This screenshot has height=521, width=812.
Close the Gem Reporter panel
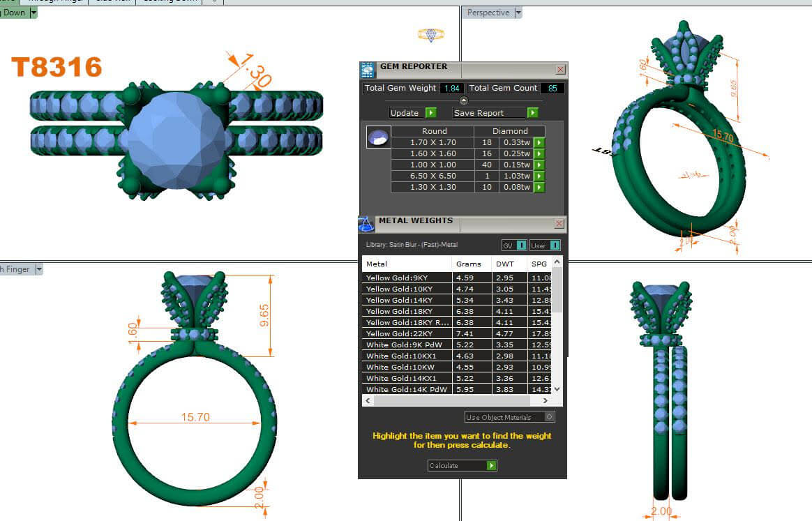click(560, 70)
